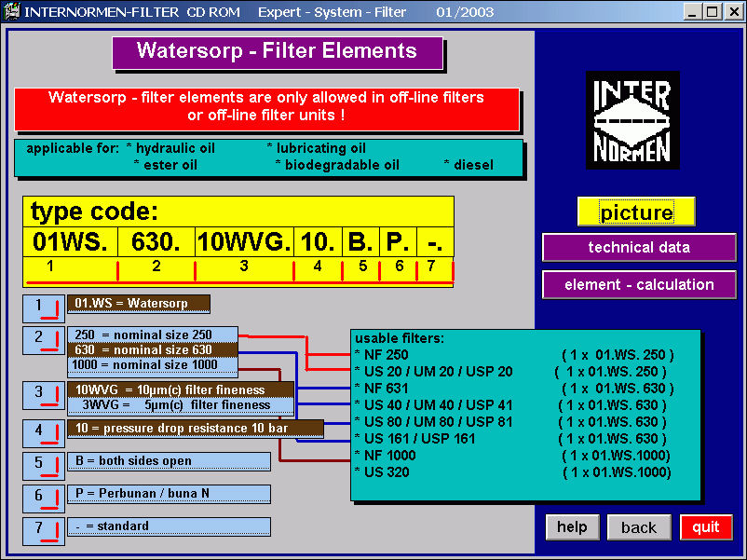Minimize the Internormen-Filter window

tap(692, 11)
